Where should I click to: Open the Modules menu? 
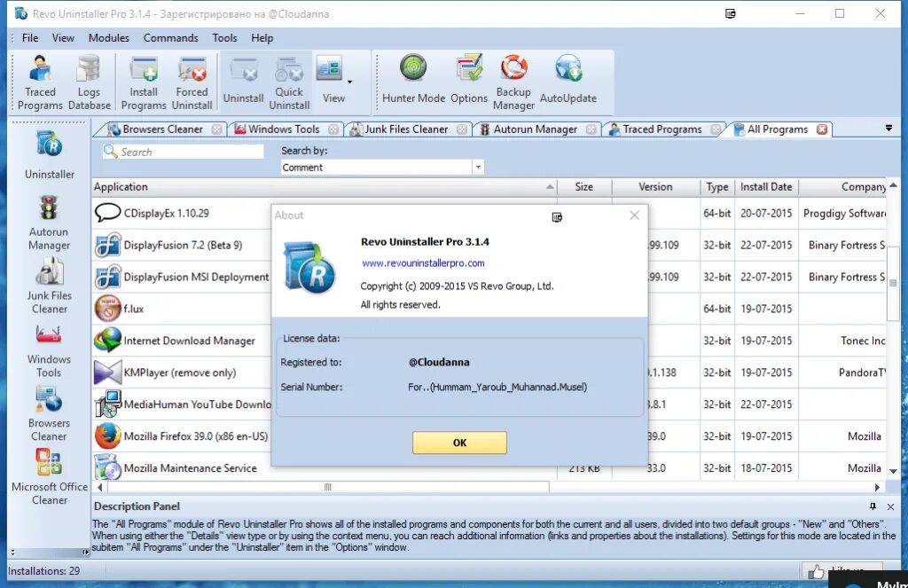point(108,37)
